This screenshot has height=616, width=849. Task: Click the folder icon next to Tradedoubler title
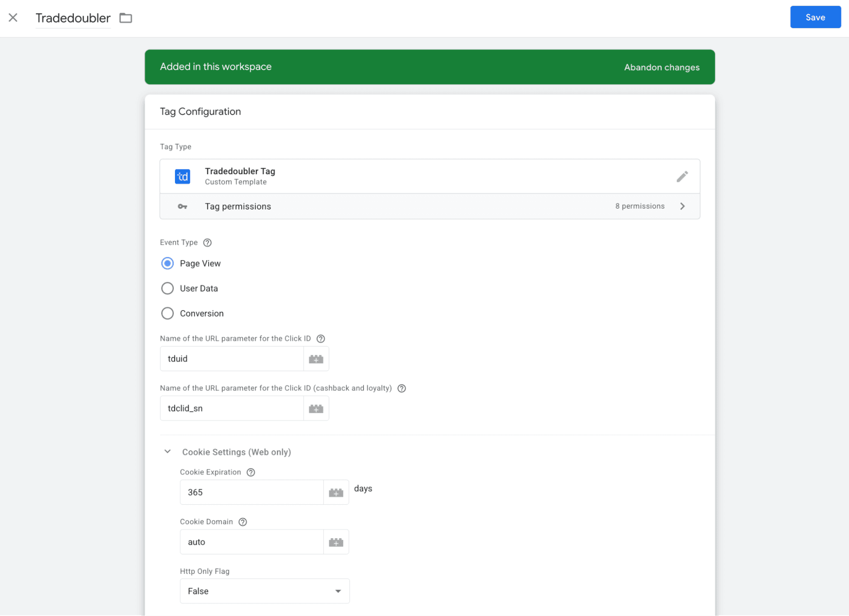tap(126, 18)
